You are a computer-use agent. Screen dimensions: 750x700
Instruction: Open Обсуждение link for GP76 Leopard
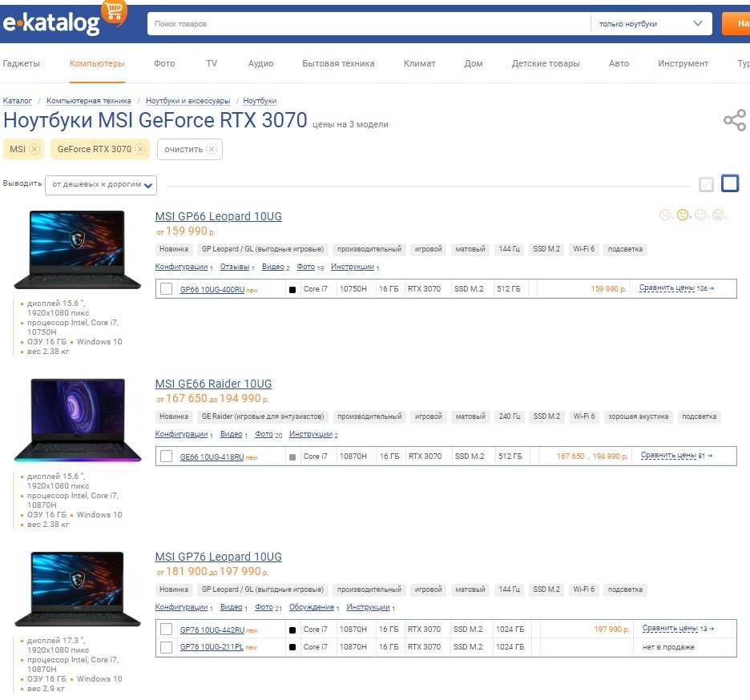pos(312,607)
